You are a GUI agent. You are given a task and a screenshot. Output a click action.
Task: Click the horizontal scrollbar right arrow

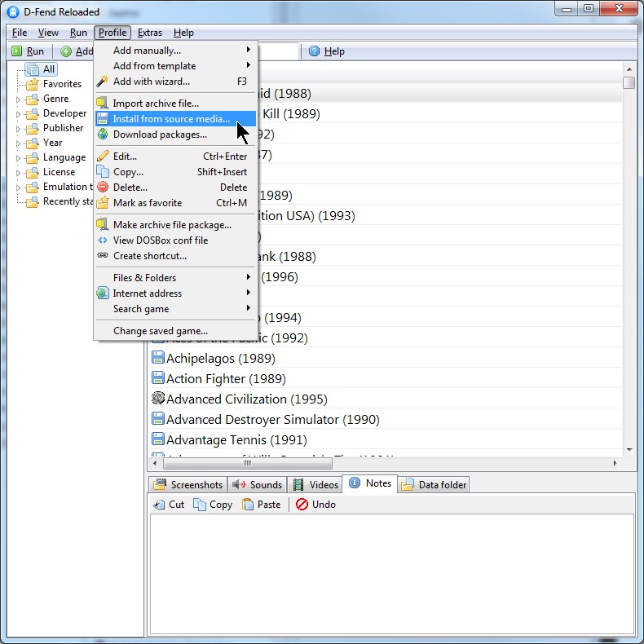[x=615, y=463]
